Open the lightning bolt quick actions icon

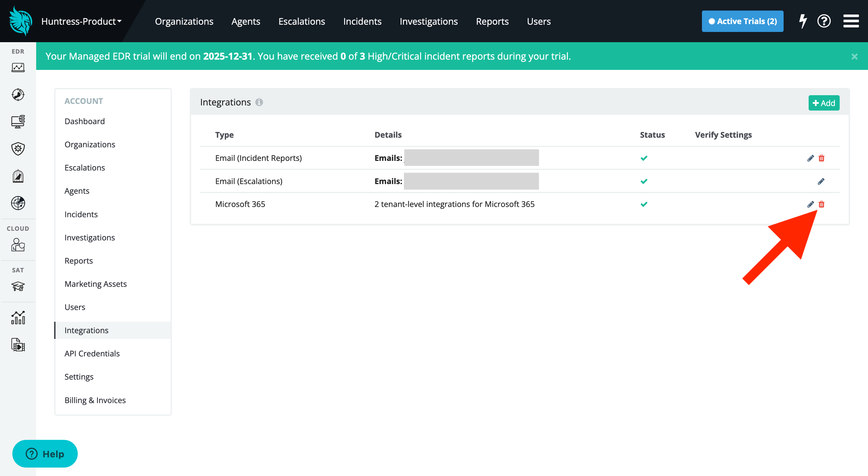[x=803, y=21]
